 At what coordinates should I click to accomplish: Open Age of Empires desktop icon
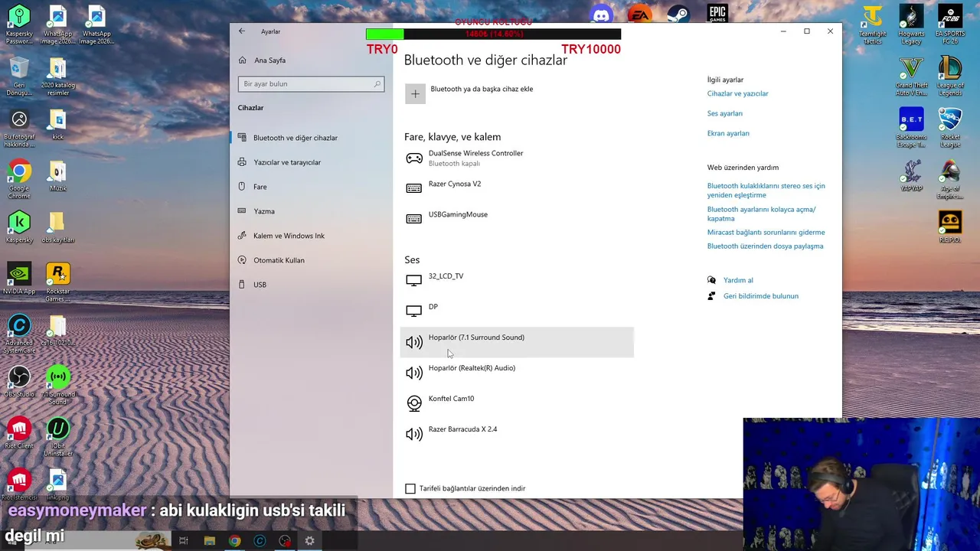[x=950, y=180]
